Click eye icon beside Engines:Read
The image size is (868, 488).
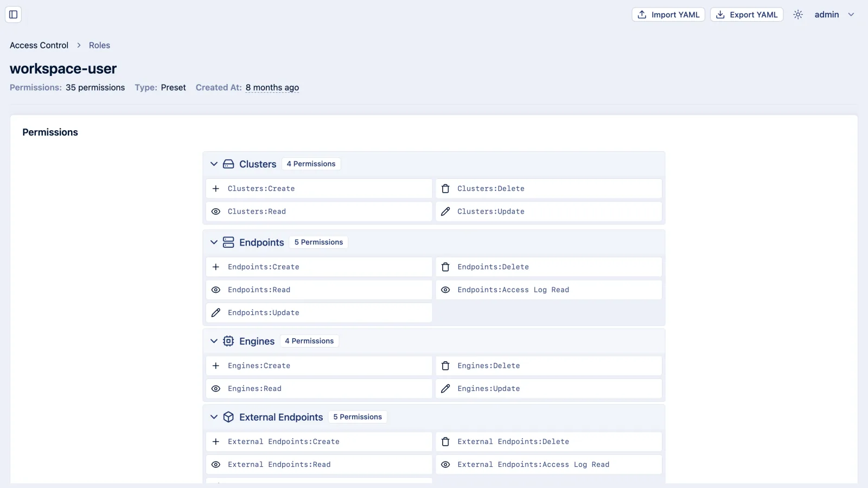click(216, 389)
